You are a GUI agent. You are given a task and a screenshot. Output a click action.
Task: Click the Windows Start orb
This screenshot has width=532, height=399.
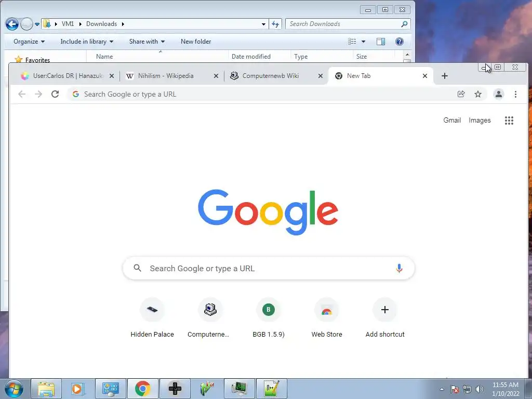[x=14, y=389]
